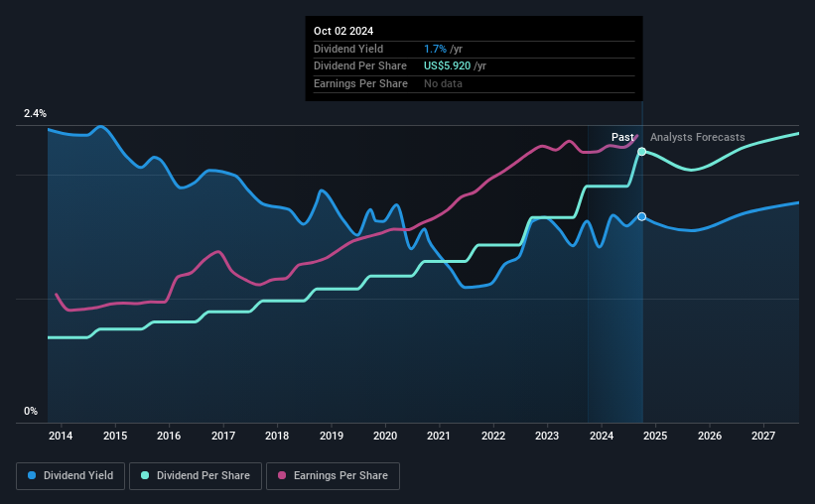This screenshot has width=815, height=504.
Task: Click the 2021 x-axis label
Action: pyautogui.click(x=438, y=436)
